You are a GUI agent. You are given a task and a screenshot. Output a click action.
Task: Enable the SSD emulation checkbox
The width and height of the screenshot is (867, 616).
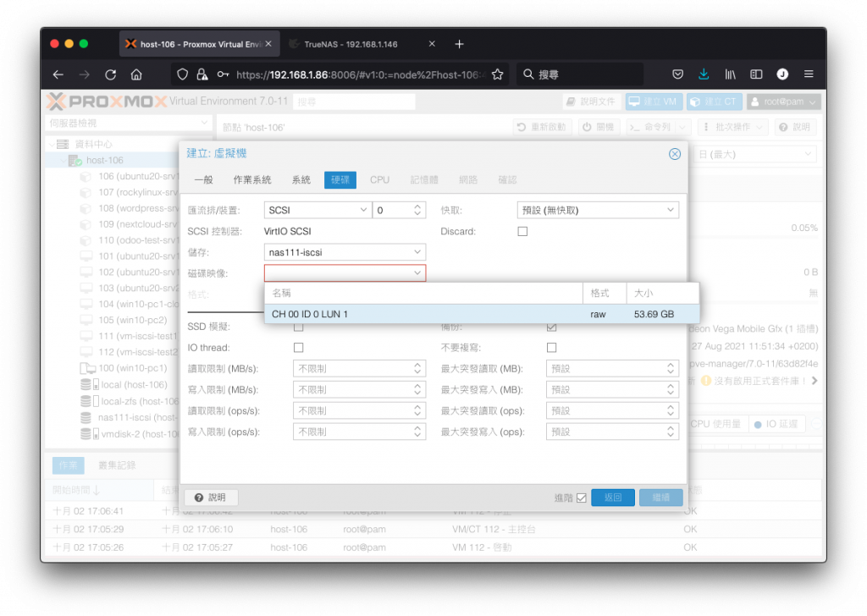[x=299, y=327]
